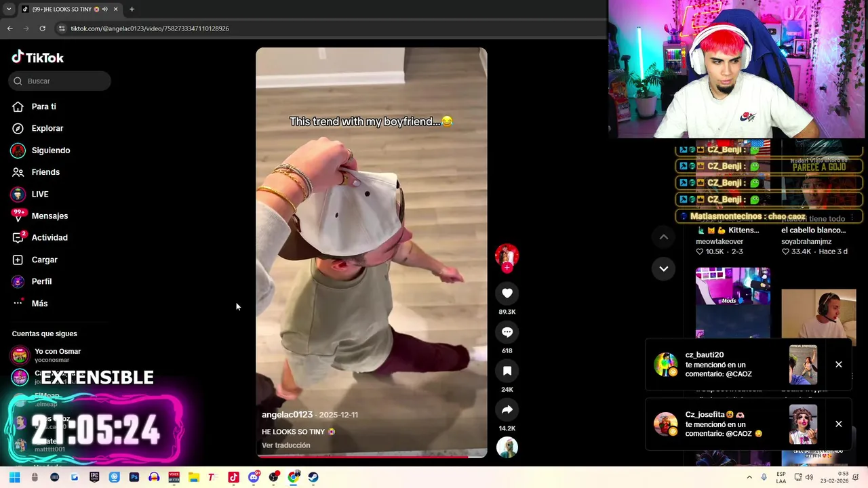868x488 pixels.
Task: Open thumbnail beside cz_bauti20 notification
Action: [803, 365]
